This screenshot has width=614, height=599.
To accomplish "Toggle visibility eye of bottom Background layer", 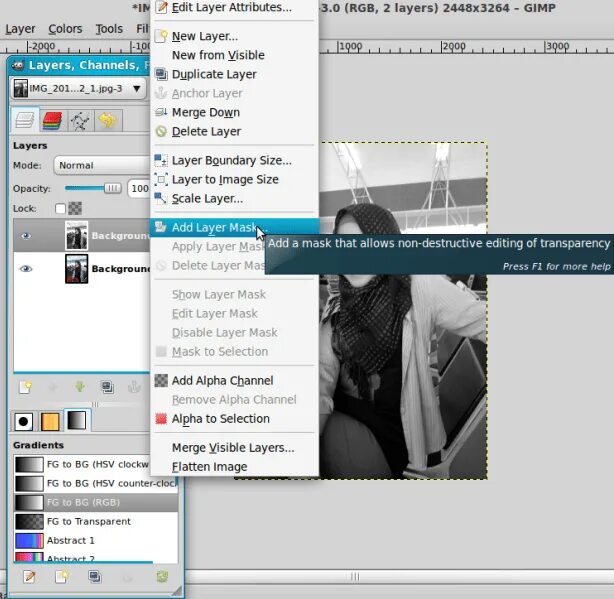I will [x=26, y=269].
